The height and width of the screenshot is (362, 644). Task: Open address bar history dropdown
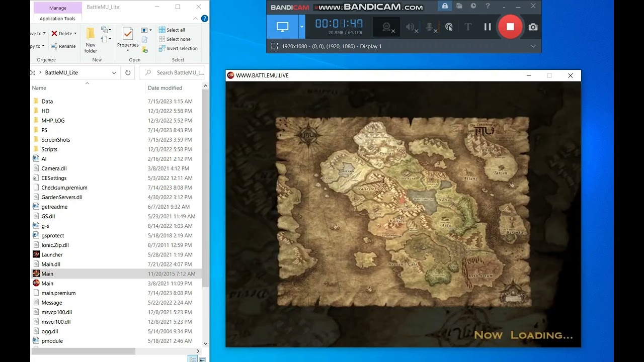pyautogui.click(x=114, y=72)
